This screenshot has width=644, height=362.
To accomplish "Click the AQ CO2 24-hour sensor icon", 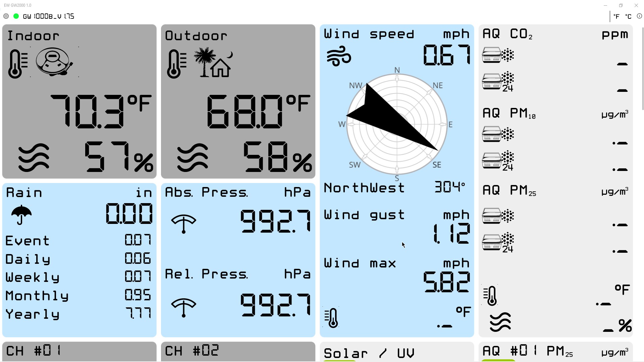I will 498,81.
